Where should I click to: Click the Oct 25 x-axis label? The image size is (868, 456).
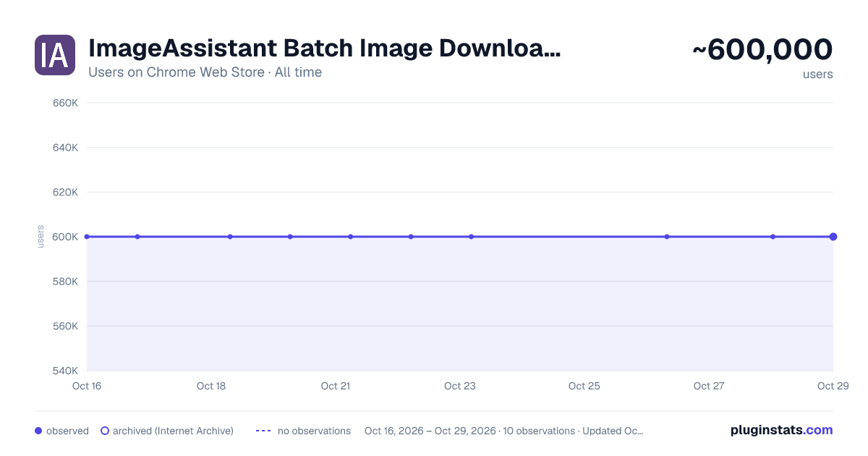[x=584, y=386]
